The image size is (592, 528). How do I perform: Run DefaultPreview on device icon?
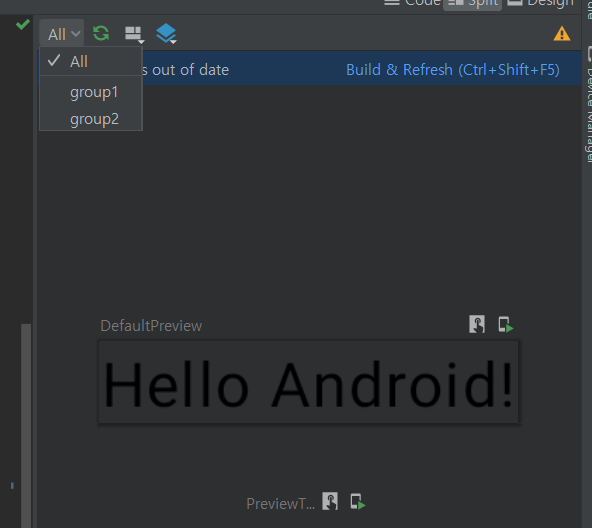(x=506, y=324)
